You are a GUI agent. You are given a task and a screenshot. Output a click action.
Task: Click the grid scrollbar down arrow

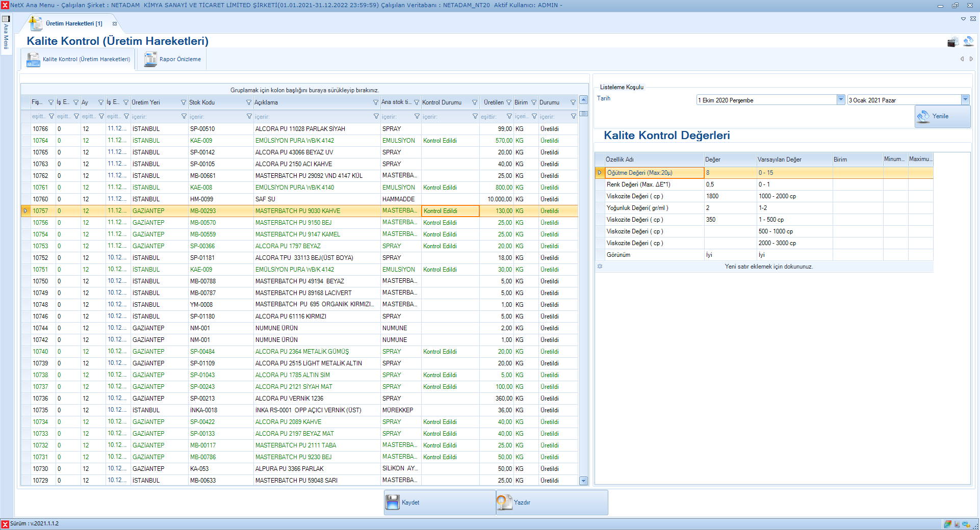[583, 481]
